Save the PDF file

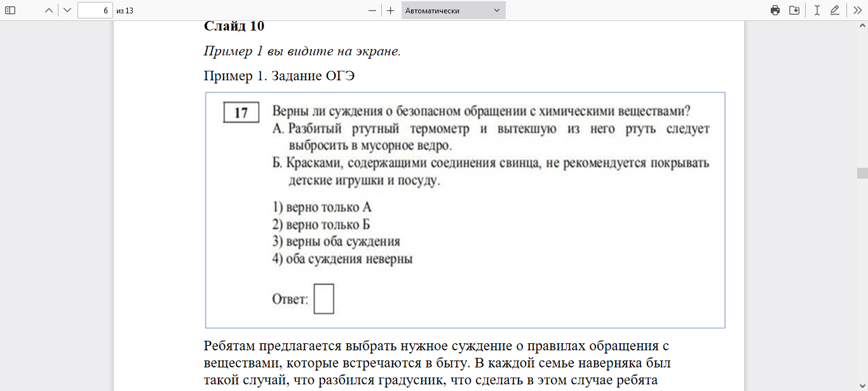tap(794, 10)
